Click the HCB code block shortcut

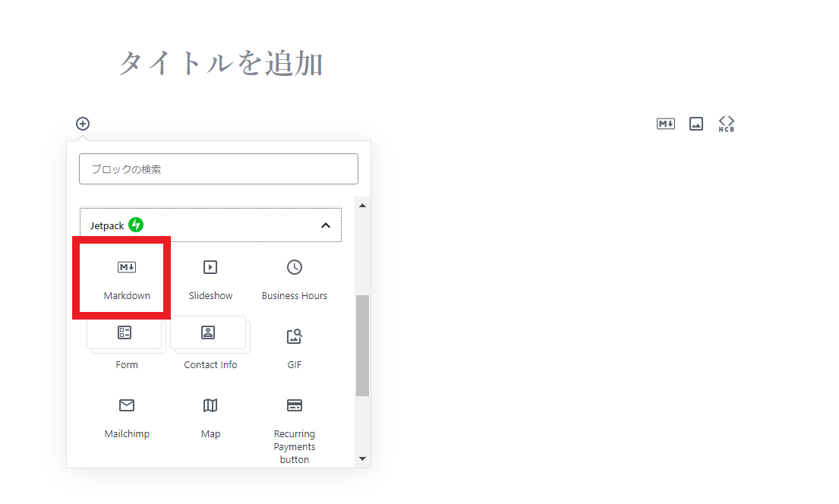pyautogui.click(x=727, y=124)
